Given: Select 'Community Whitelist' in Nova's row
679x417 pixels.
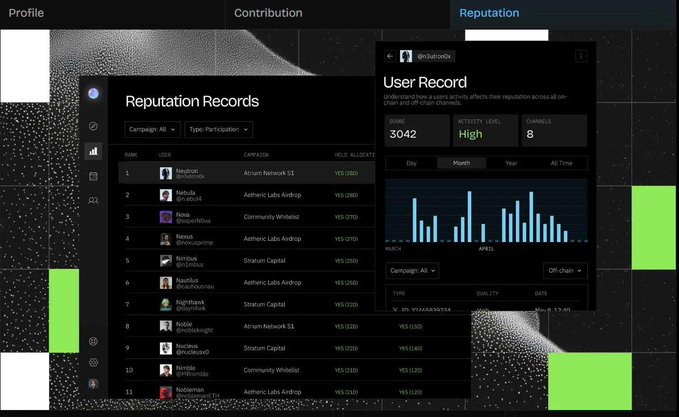Looking at the screenshot, I should (271, 217).
